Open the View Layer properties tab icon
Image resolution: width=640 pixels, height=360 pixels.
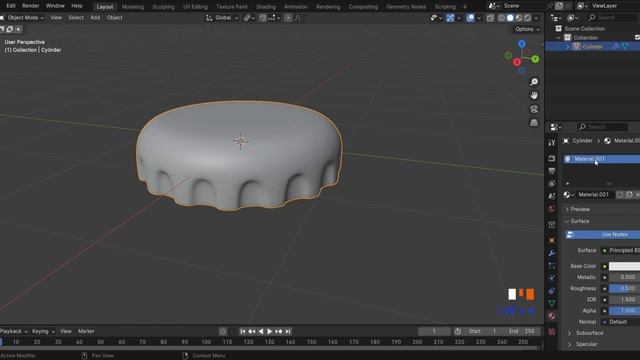coord(552,184)
